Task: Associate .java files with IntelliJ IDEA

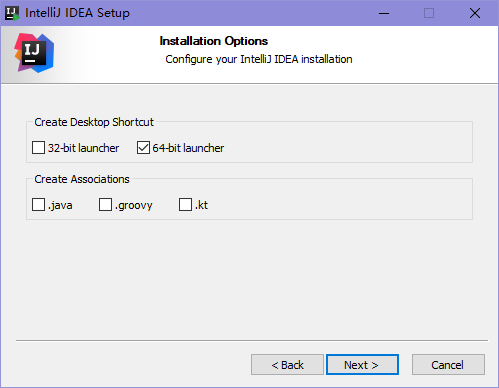Action: pyautogui.click(x=38, y=205)
